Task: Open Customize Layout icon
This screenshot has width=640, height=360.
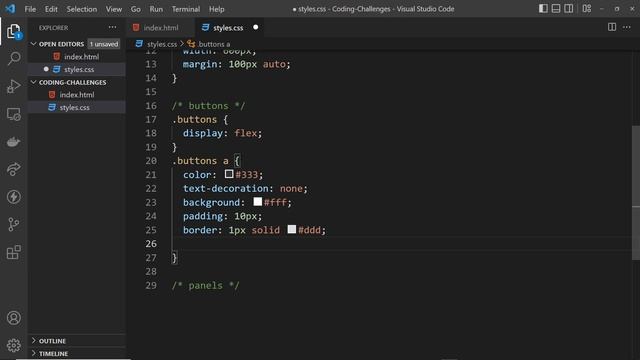Action: (x=587, y=9)
